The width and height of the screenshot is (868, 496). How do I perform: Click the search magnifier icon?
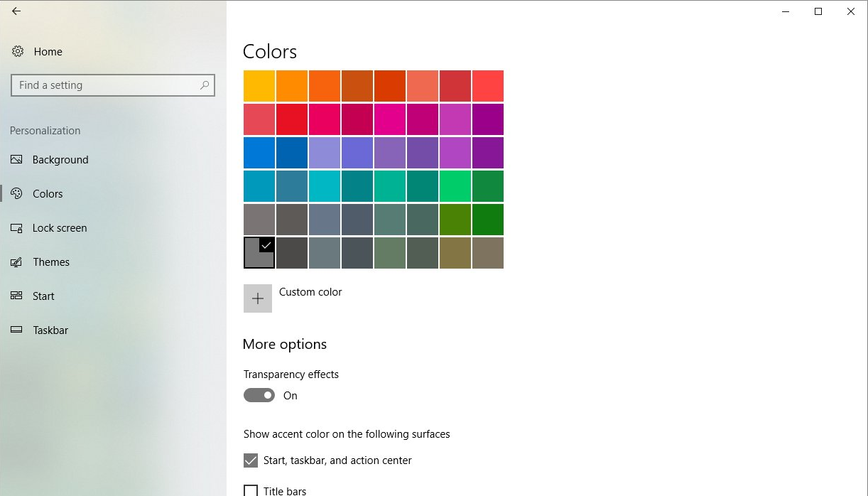tap(205, 85)
